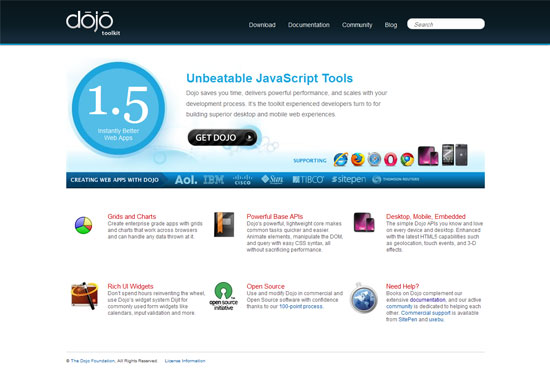This screenshot has width=550, height=372.
Task: Click the globe icon beside Need Help
Action: [x=364, y=299]
